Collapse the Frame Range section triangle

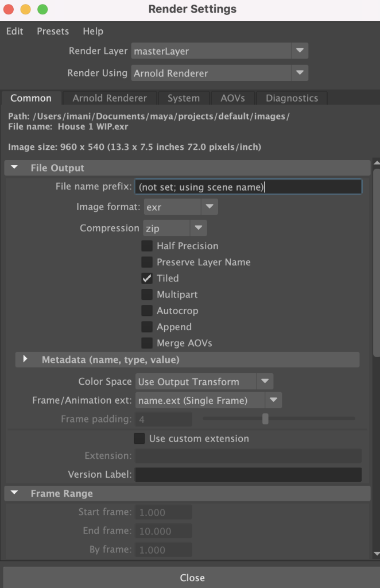[14, 493]
